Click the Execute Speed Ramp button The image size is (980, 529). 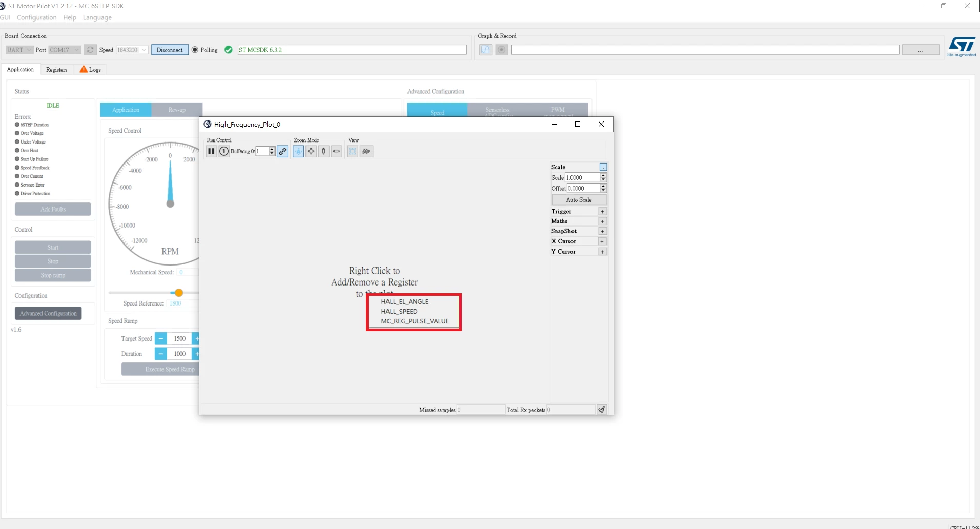160,369
